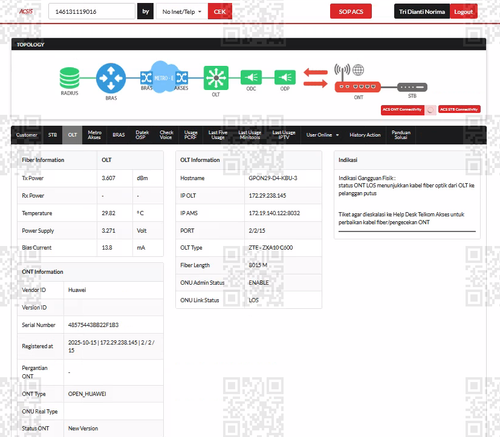Click the TOPOLOGY panel header
500x437 pixels.
249,44
